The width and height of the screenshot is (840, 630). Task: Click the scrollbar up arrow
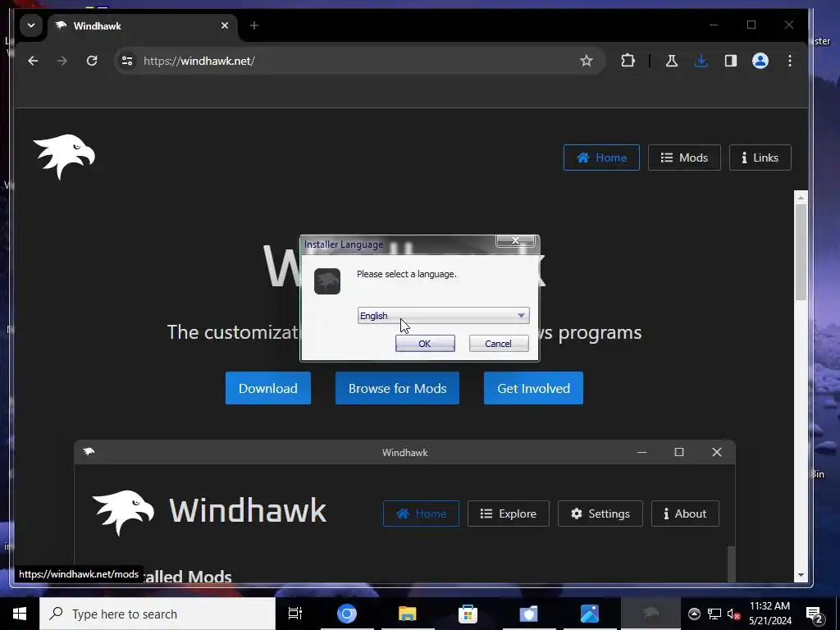(x=801, y=198)
